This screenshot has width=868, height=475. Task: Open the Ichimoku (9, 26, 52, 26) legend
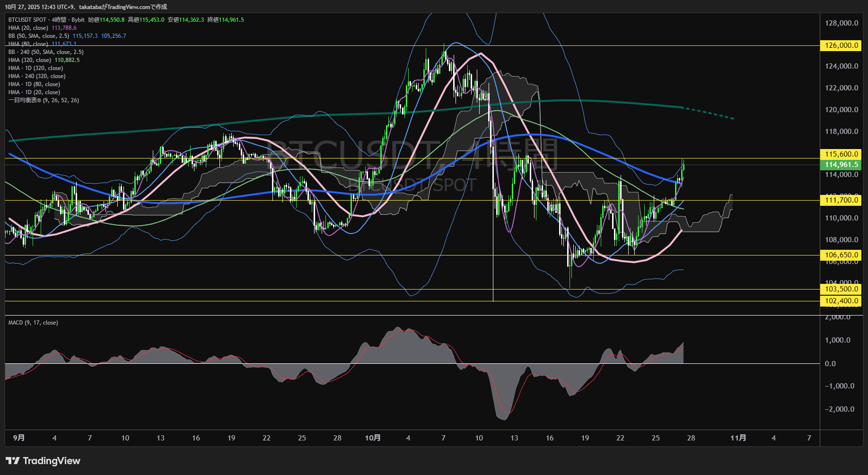pos(44,100)
